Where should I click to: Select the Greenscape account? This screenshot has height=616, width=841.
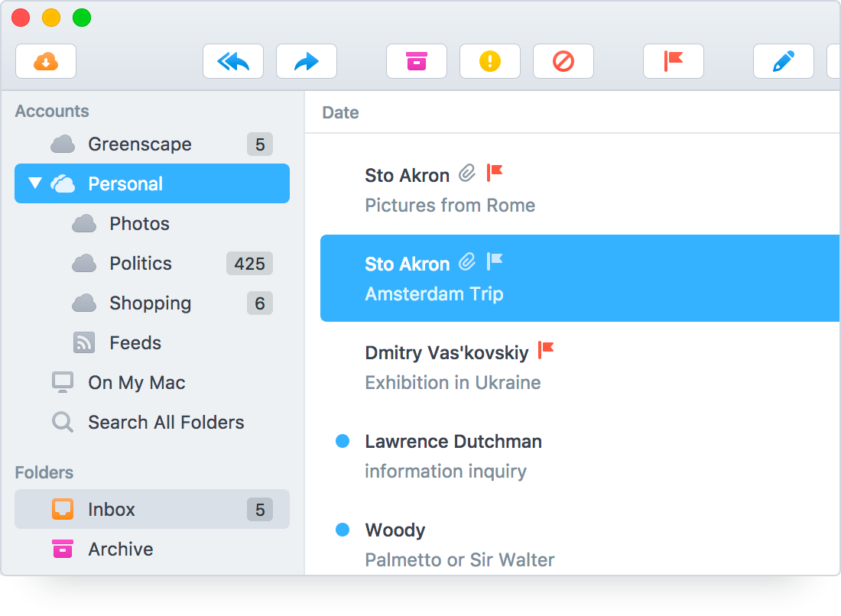click(x=140, y=144)
